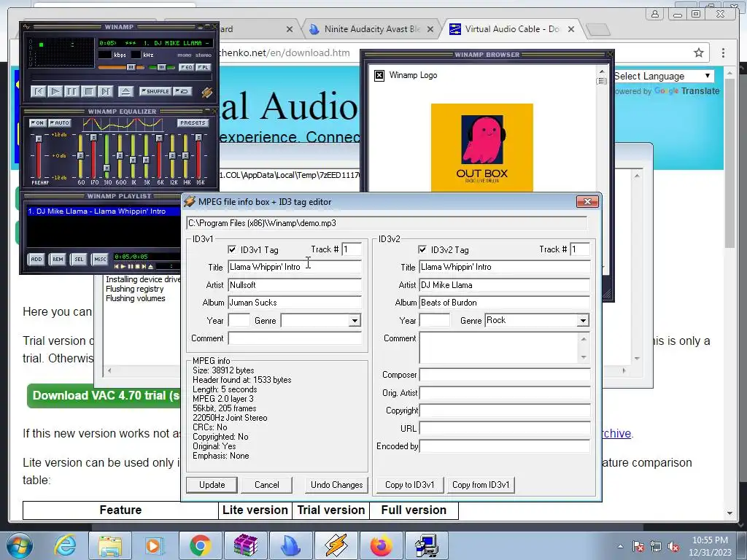Click Winamp Next track button
Screen dimensions: 747x560
105,91
